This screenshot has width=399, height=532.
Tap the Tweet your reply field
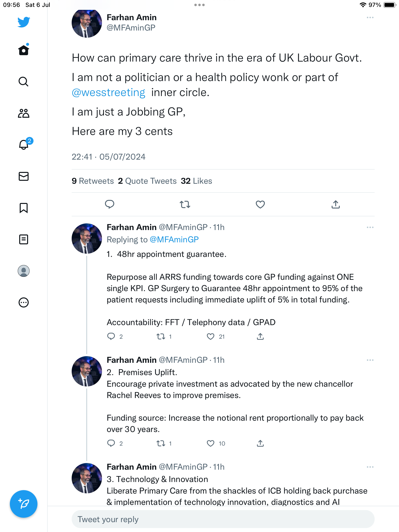223,519
